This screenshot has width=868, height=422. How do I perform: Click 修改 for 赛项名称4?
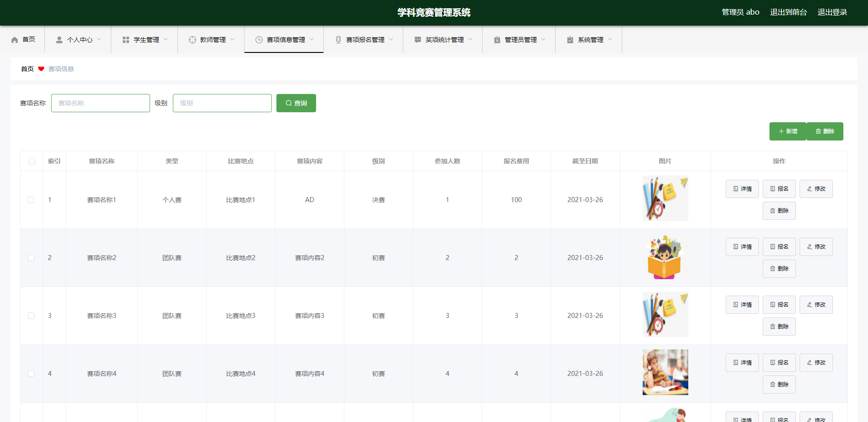click(x=816, y=363)
